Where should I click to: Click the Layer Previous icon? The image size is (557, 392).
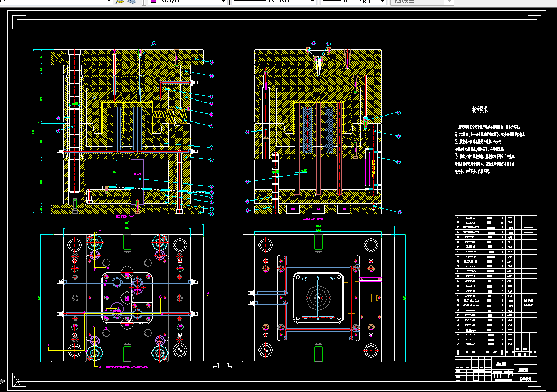pos(132,2)
